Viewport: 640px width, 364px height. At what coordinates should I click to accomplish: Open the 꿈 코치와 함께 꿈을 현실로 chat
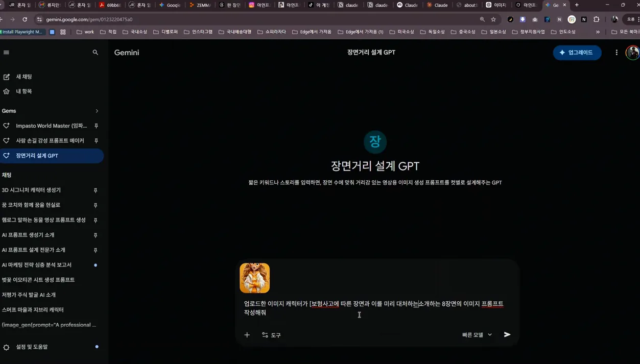[31, 205]
